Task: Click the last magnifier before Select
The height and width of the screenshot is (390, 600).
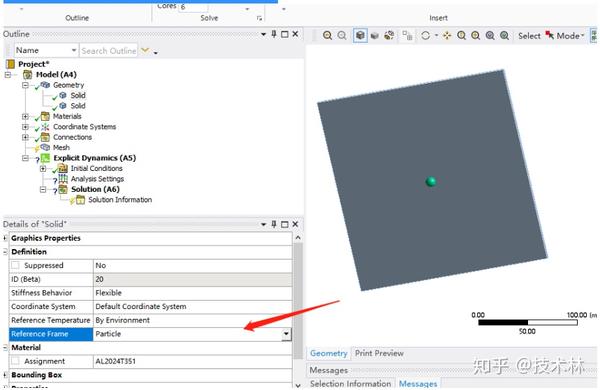Action: 505,36
